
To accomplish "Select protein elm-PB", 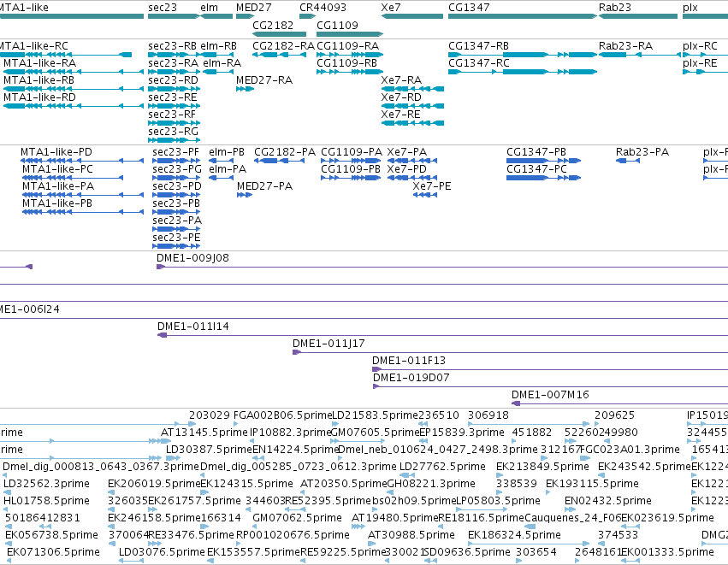I will coord(221,161).
